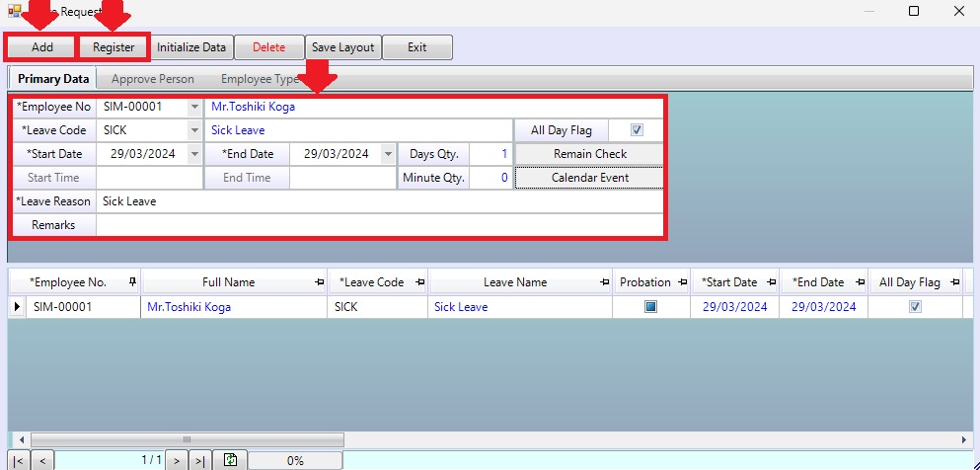980x470 pixels.
Task: Toggle Probation checkbox in grid row
Action: click(x=651, y=307)
